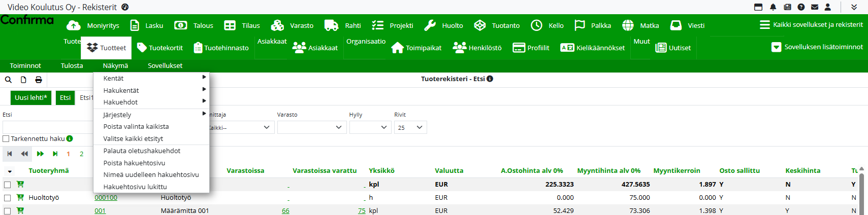Click the search magnifier icon in toolbar
This screenshot has height=215, width=868.
pyautogui.click(x=8, y=80)
